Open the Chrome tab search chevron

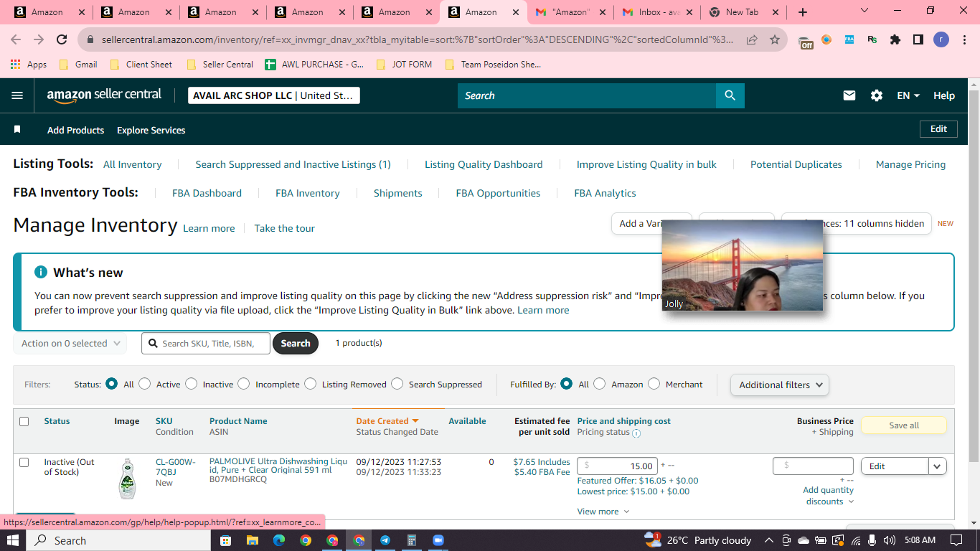(864, 11)
